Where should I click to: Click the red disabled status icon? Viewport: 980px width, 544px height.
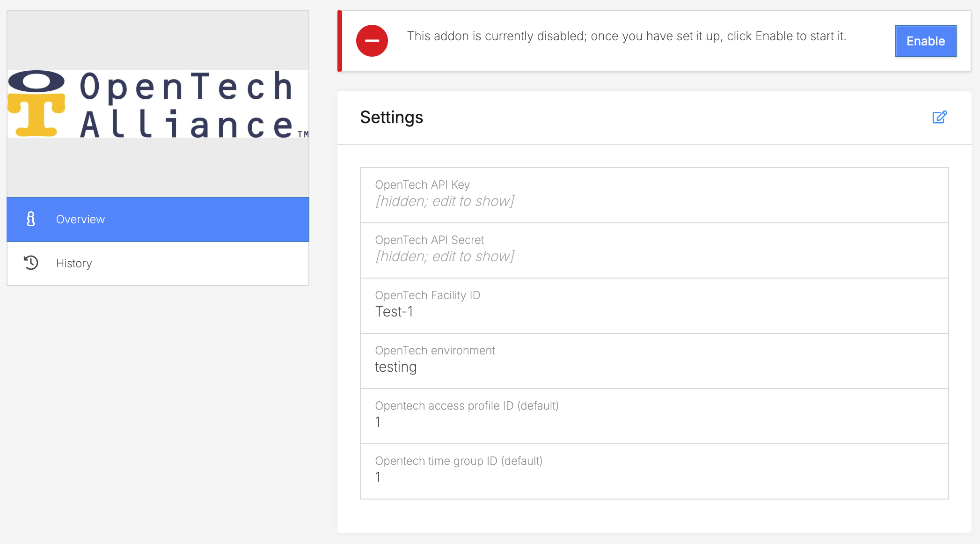[x=372, y=41]
